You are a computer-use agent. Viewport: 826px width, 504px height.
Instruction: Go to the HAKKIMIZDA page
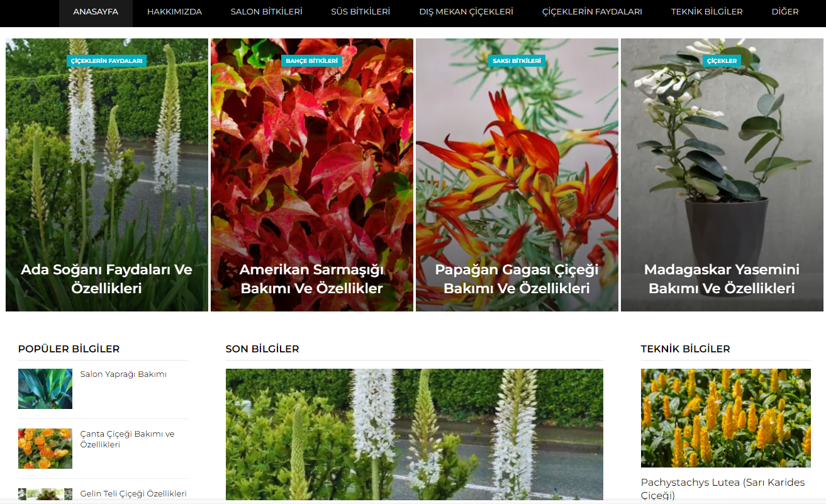(174, 12)
